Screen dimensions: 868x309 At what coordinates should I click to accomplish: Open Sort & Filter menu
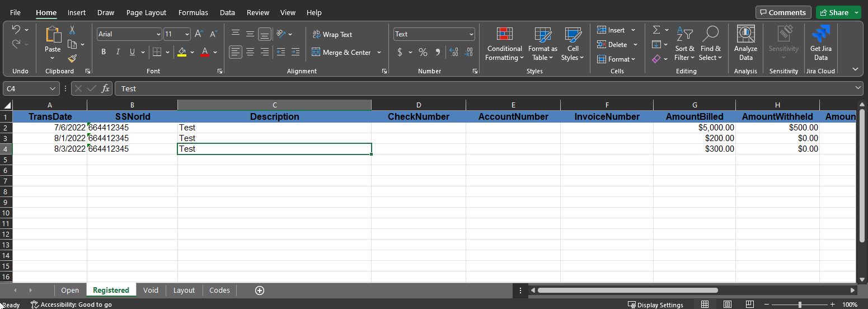coord(684,44)
